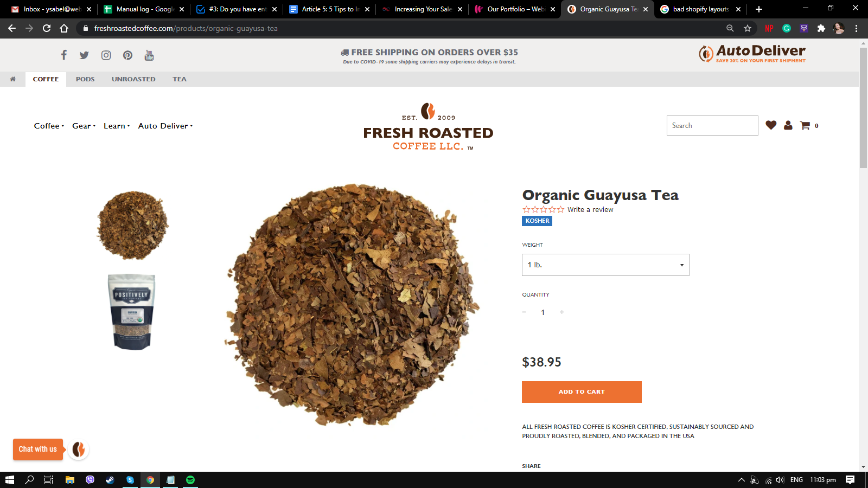Viewport: 868px width, 488px height.
Task: Switch to the TEA category tab
Action: [x=180, y=79]
